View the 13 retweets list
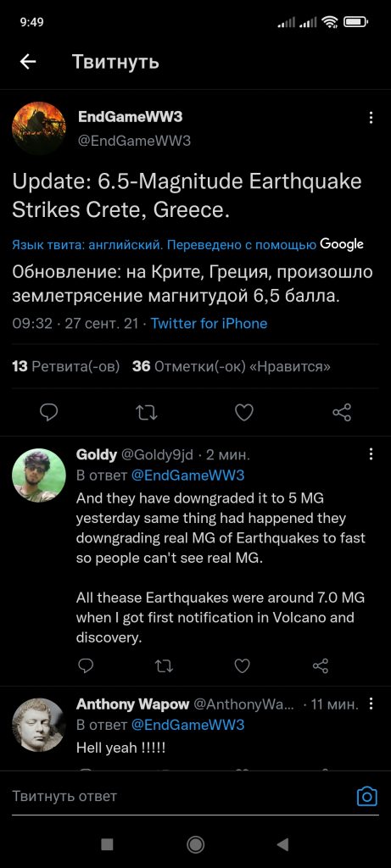391x868 pixels. tap(66, 366)
